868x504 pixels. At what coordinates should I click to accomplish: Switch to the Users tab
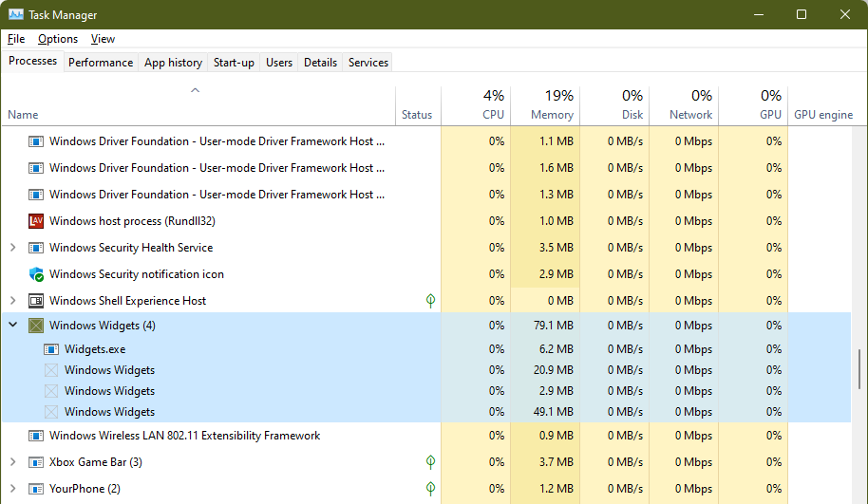click(279, 63)
